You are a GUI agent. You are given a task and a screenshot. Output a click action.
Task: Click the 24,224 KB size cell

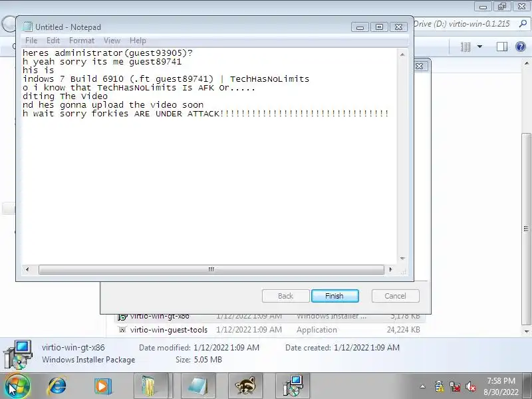(x=404, y=330)
